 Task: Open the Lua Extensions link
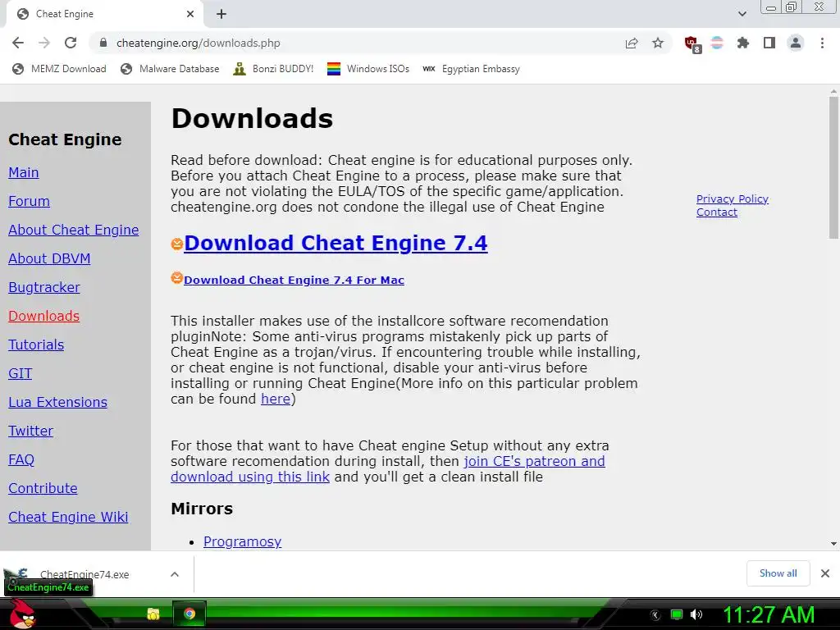click(x=58, y=402)
